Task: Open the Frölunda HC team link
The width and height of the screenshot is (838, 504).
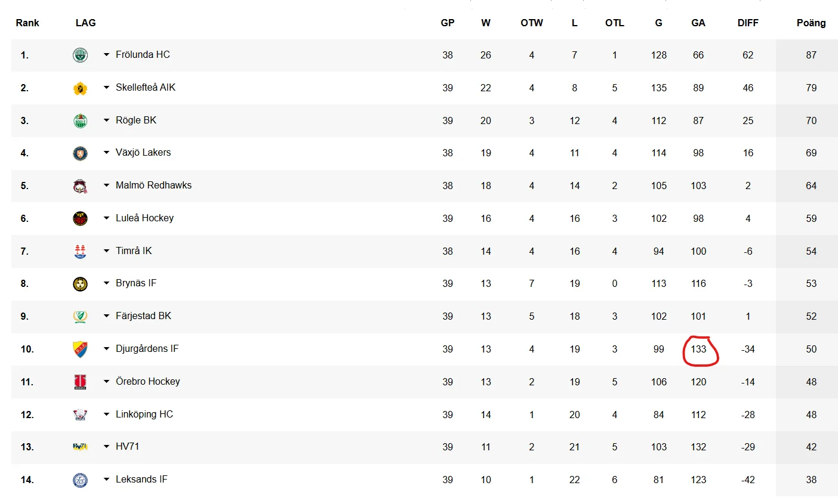Action: [x=143, y=54]
